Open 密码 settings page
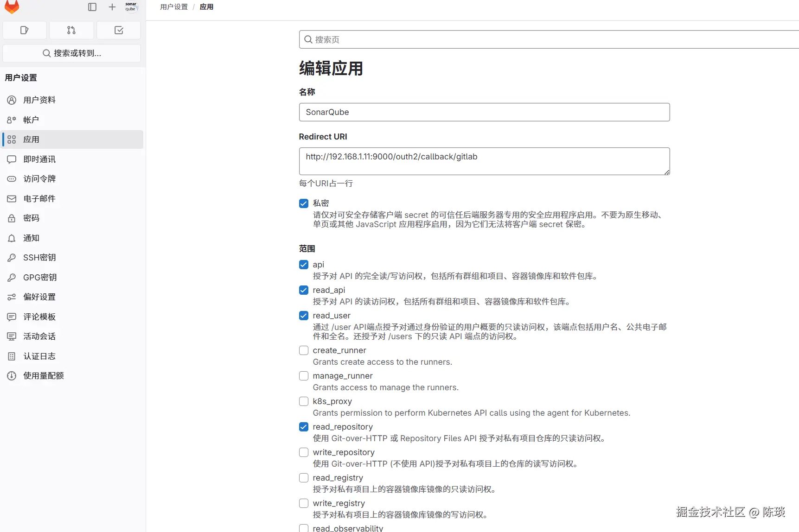The image size is (799, 532). (x=73, y=218)
